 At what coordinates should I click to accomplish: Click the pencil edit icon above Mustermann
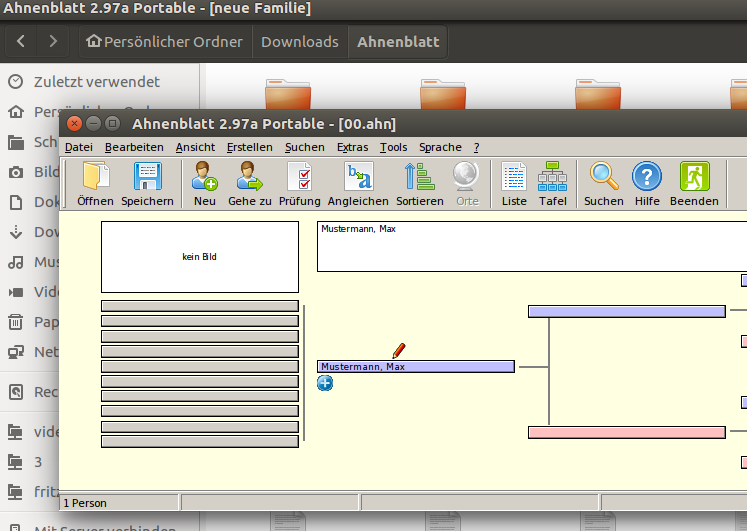[x=399, y=351]
